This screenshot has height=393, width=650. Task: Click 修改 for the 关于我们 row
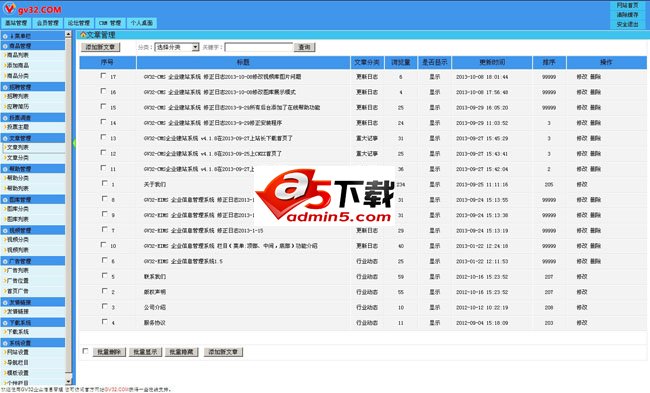click(582, 184)
